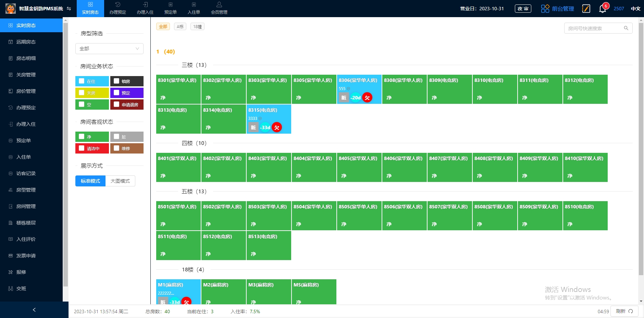Screen dimensions: 644x318
Task: Collapse the left sidebar with bottom arrow
Action: (x=34, y=310)
